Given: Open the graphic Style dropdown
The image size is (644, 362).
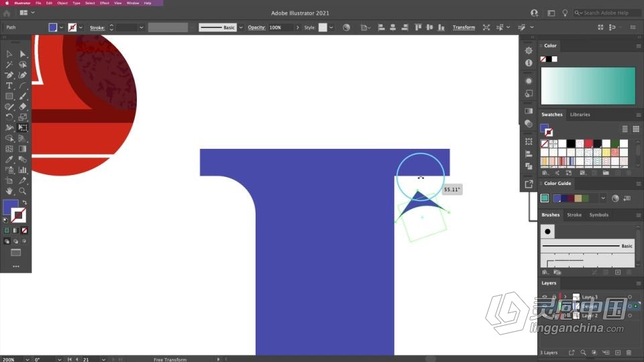Looking at the screenshot, I should 331,27.
